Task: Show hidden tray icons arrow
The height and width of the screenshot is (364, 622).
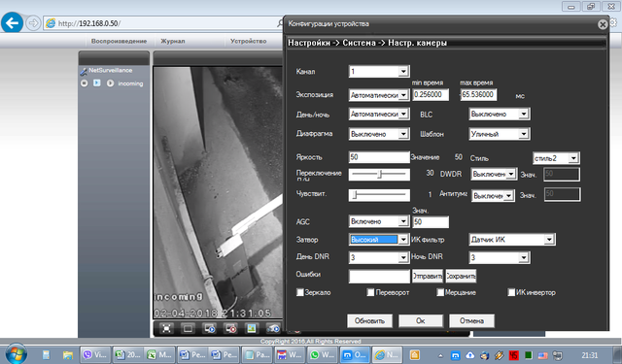Action: pos(440,355)
